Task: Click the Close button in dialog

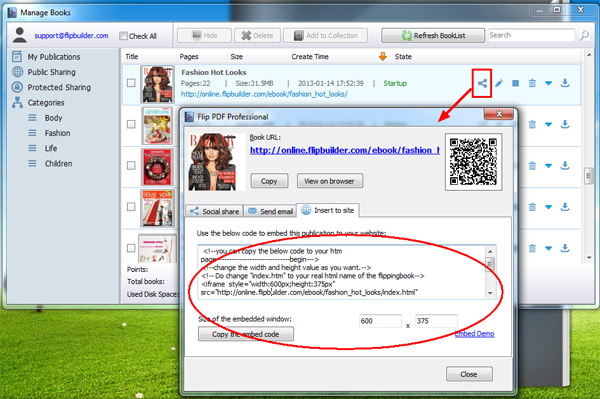Action: [x=469, y=374]
